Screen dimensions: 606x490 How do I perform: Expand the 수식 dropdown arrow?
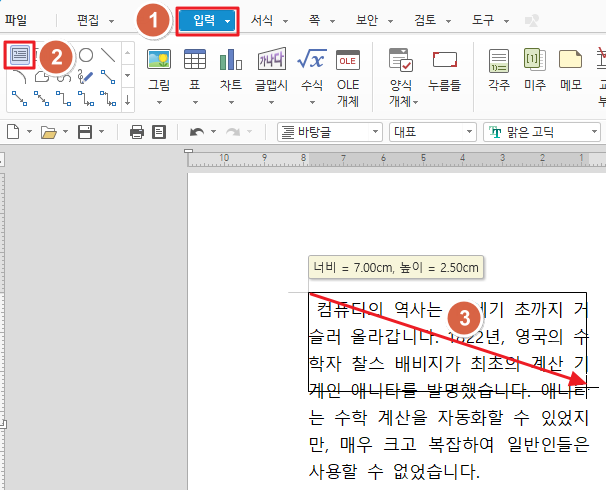coord(312,103)
